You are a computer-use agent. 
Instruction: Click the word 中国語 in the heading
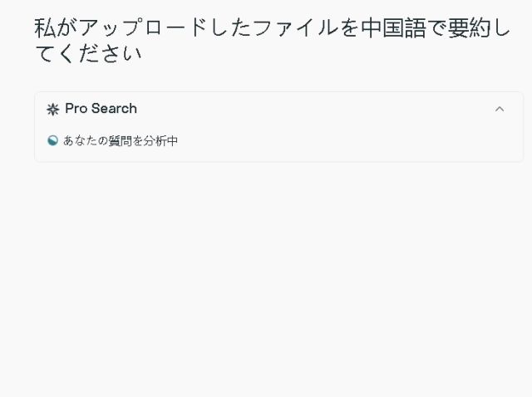click(392, 27)
